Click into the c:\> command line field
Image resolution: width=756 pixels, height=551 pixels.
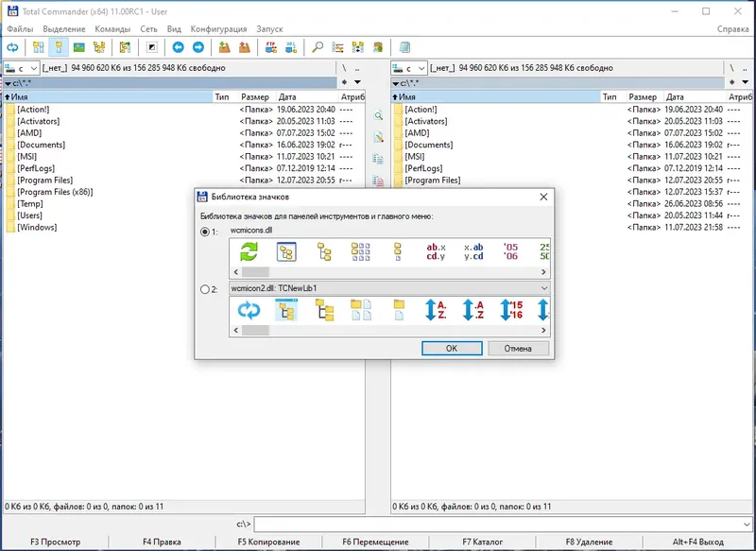tap(498, 524)
